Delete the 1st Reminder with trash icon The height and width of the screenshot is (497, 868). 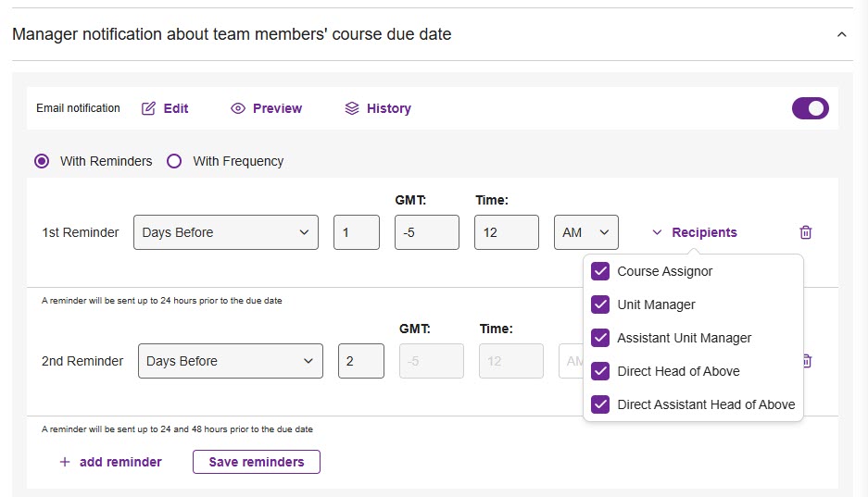click(x=805, y=232)
